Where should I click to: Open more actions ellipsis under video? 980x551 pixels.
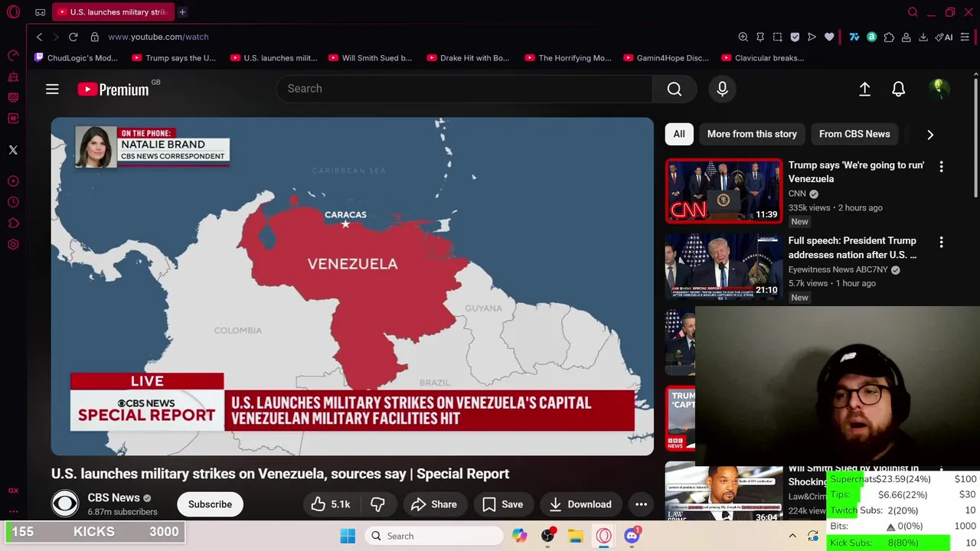642,504
